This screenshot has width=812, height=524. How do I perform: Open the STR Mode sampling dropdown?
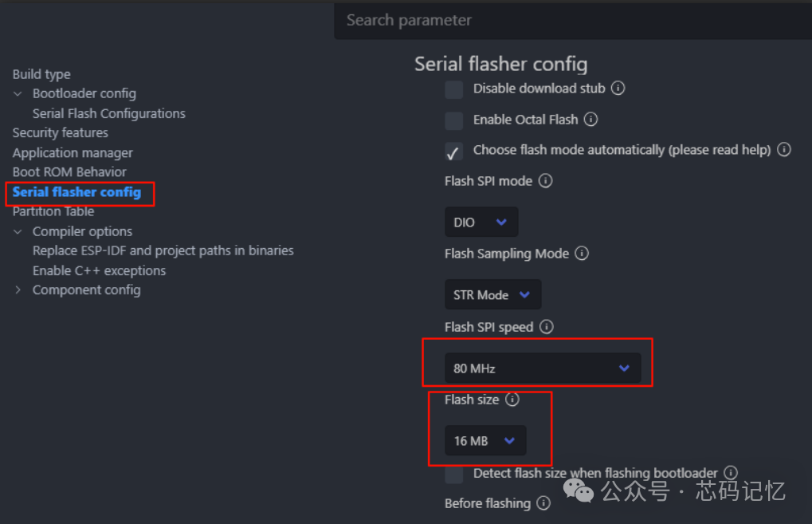pyautogui.click(x=492, y=295)
